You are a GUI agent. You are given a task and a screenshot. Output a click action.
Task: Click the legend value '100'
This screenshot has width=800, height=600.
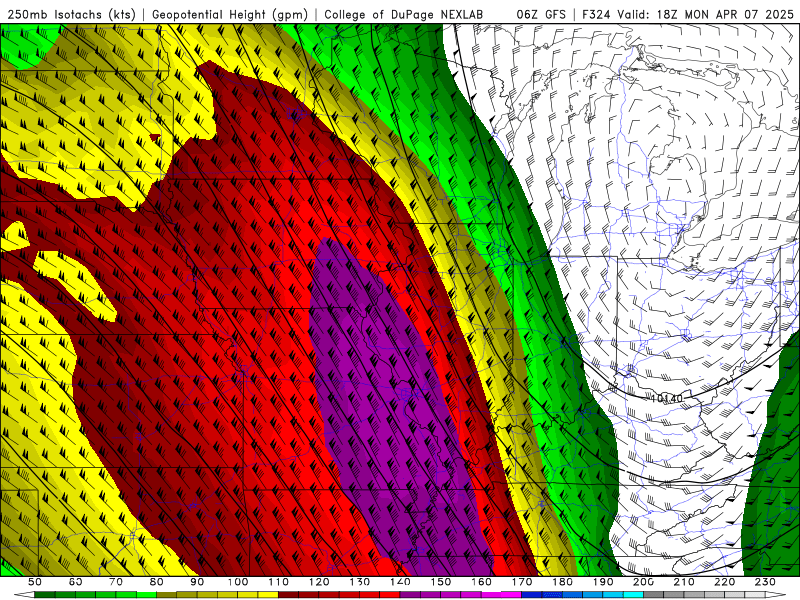(238, 582)
